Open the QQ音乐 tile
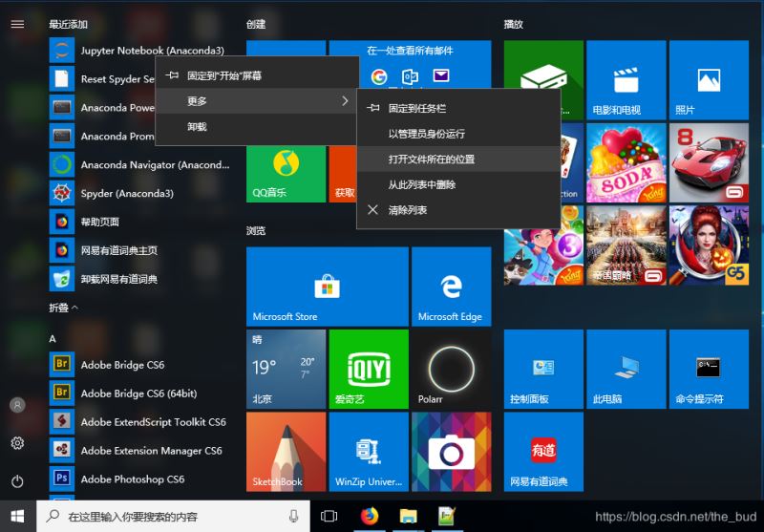This screenshot has width=764, height=532. point(286,174)
